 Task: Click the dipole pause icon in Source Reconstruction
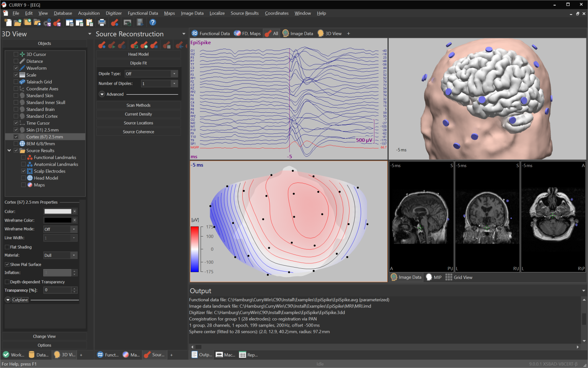[x=154, y=45]
